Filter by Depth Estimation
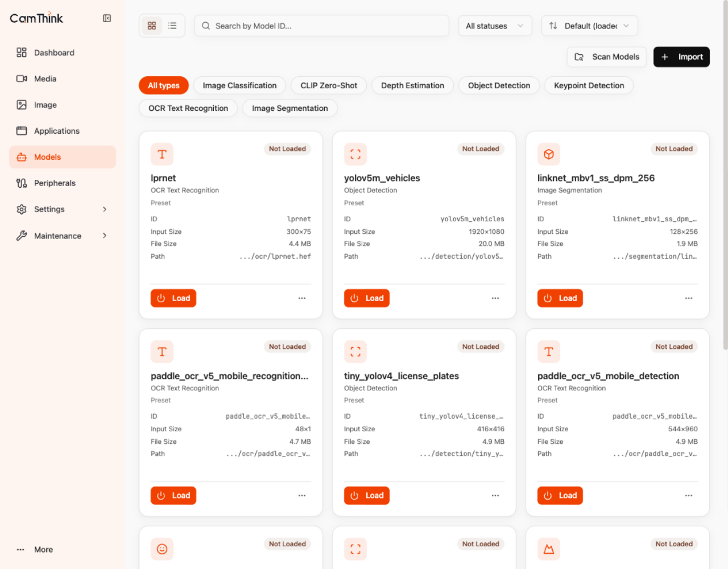 [x=413, y=85]
